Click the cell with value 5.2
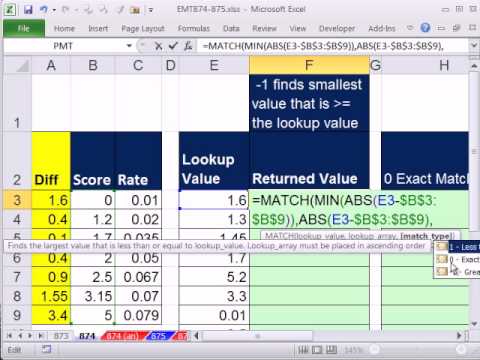Screen dimensions: 480x360 pyautogui.click(x=214, y=277)
